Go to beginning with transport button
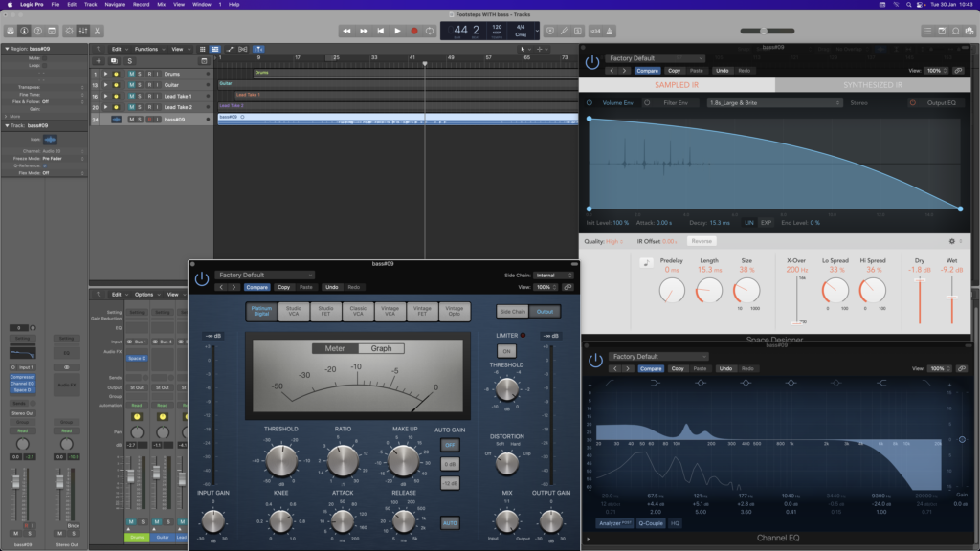This screenshot has height=551, width=980. [381, 31]
